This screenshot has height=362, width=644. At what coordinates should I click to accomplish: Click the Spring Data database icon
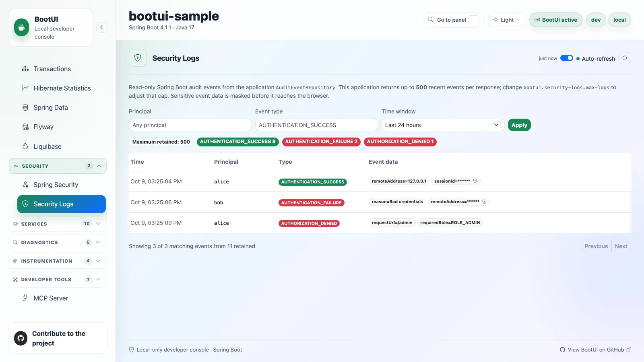pyautogui.click(x=25, y=107)
